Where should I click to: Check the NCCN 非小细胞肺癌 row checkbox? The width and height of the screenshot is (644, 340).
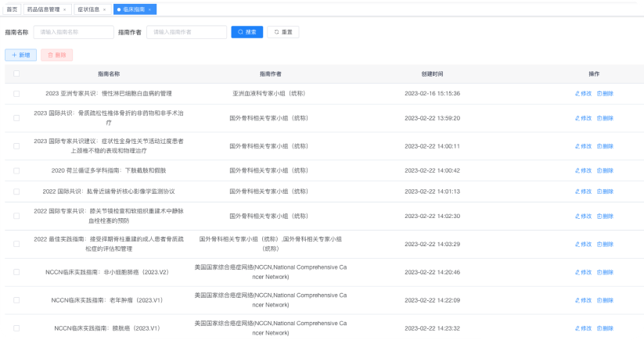point(16,272)
